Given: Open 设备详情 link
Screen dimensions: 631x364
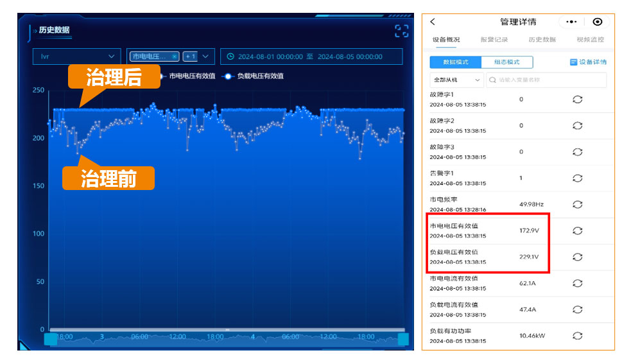Looking at the screenshot, I should (x=588, y=62).
